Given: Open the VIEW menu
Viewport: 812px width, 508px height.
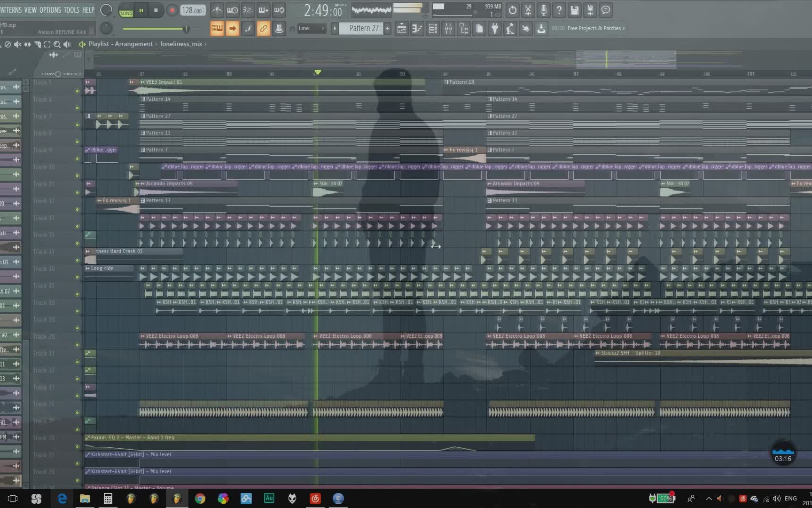Looking at the screenshot, I should coord(31,10).
